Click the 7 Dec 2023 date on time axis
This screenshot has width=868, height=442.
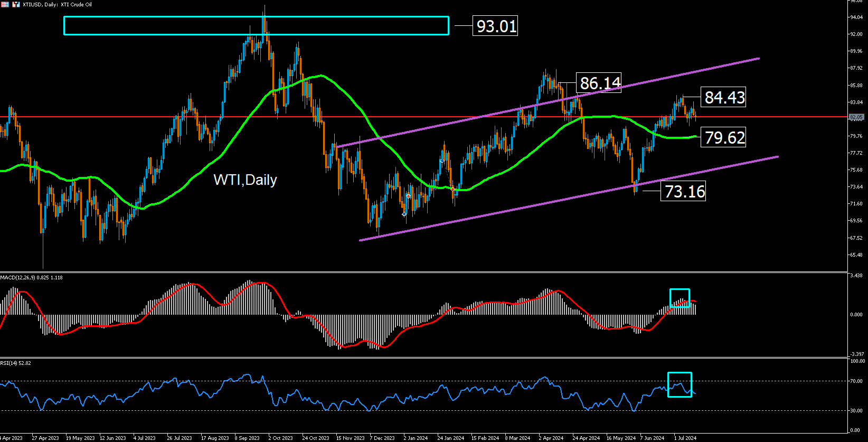[x=382, y=438]
